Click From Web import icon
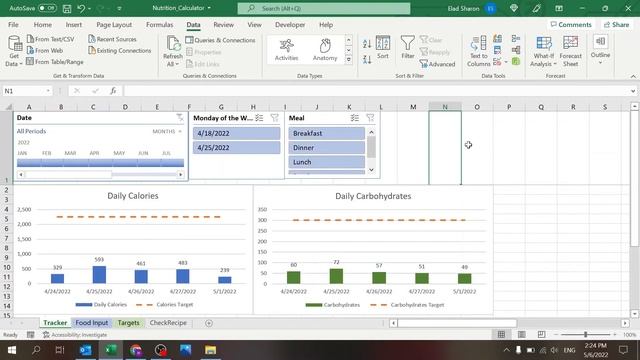This screenshot has height=360, width=640. (30, 50)
